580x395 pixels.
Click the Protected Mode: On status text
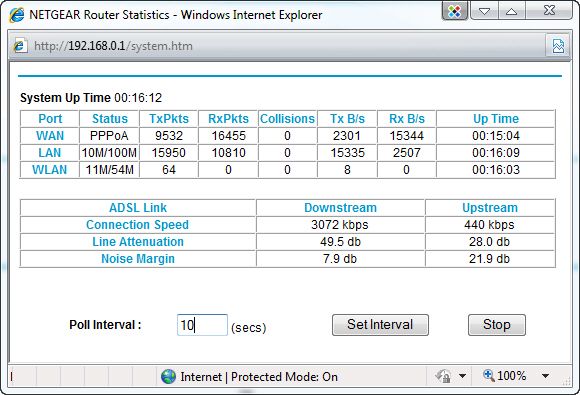(284, 377)
